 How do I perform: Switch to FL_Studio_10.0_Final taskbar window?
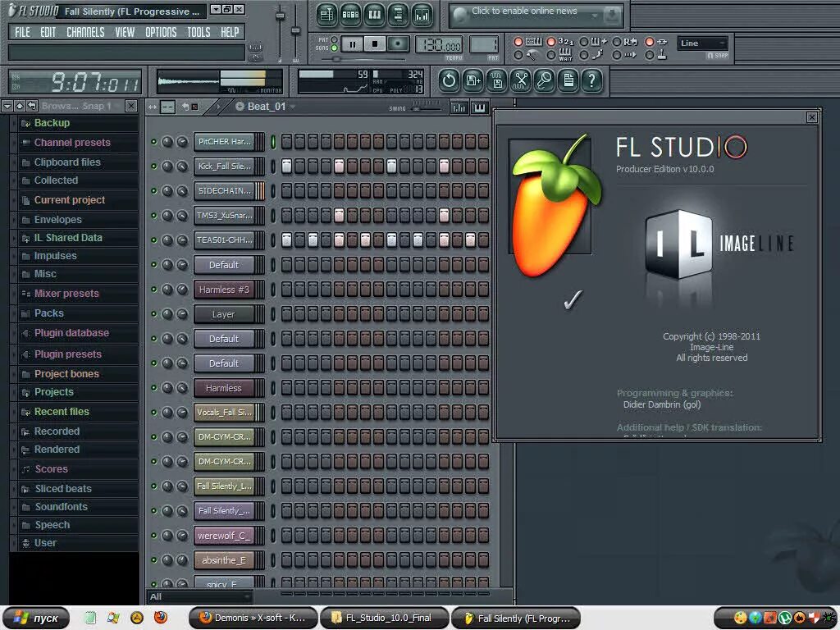(384, 618)
